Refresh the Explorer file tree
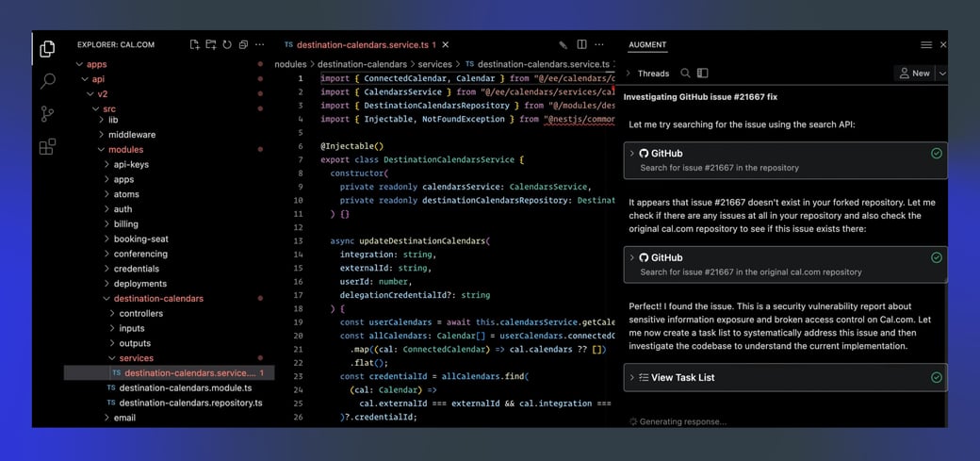 [227, 44]
